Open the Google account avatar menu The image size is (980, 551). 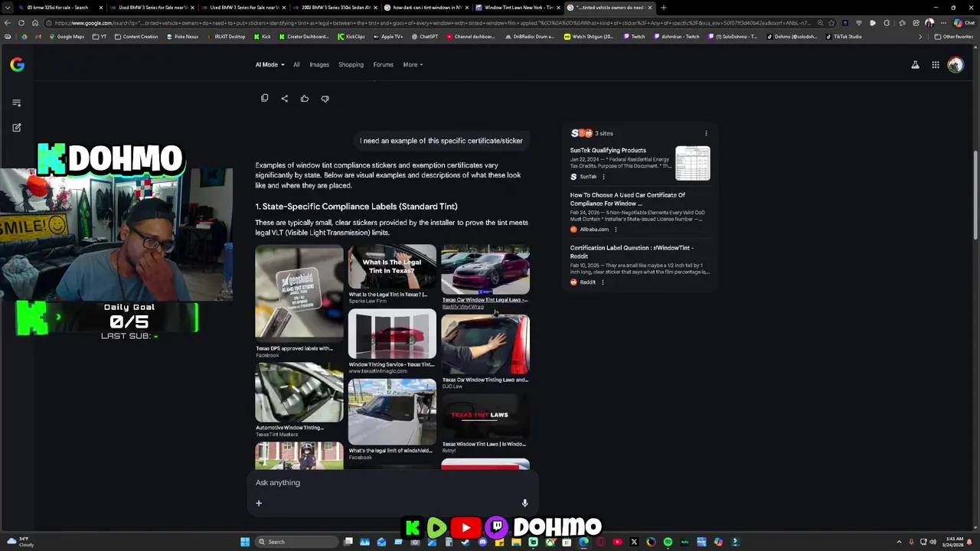pyautogui.click(x=955, y=65)
